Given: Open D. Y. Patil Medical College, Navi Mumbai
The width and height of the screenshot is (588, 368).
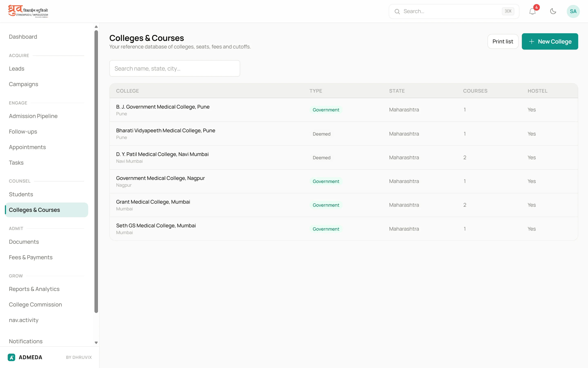Looking at the screenshot, I should click(x=344, y=157).
